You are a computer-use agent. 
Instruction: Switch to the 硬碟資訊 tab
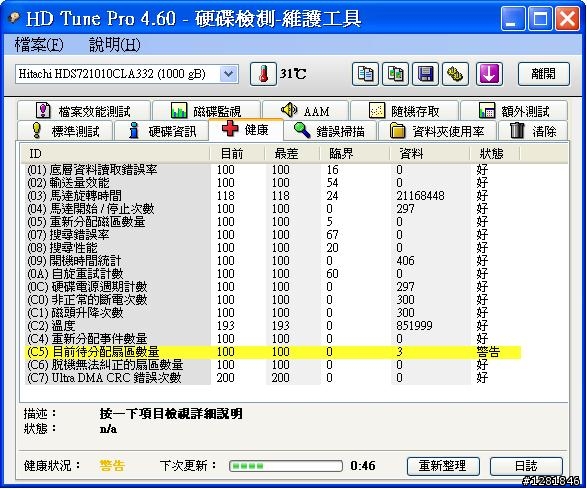point(161,131)
